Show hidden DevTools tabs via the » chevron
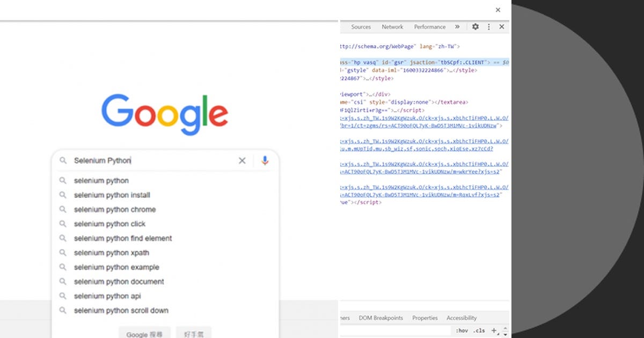This screenshot has width=644, height=338. click(458, 26)
